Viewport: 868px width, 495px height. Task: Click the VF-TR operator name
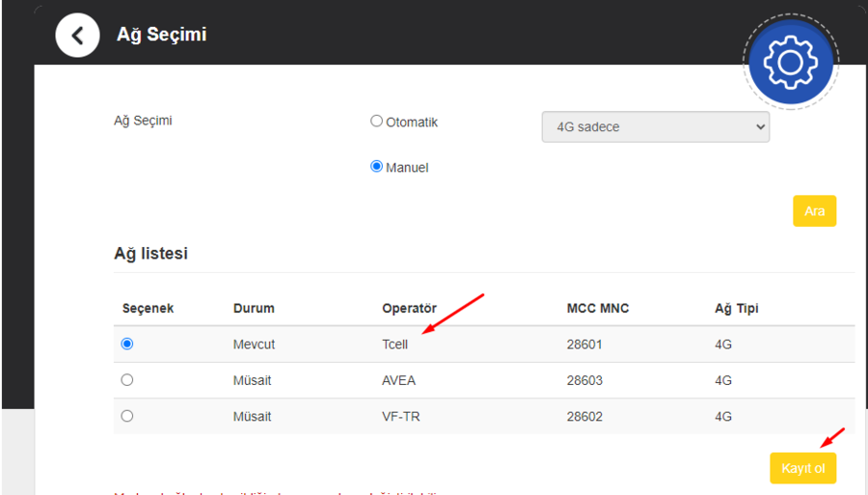[401, 417]
